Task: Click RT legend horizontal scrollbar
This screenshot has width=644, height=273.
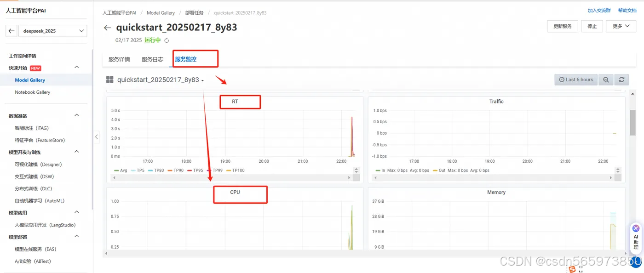Action: pos(232,177)
